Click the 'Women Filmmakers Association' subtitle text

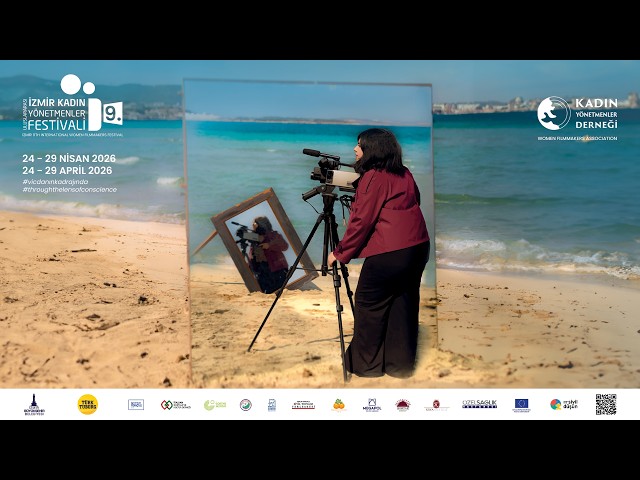tap(577, 138)
